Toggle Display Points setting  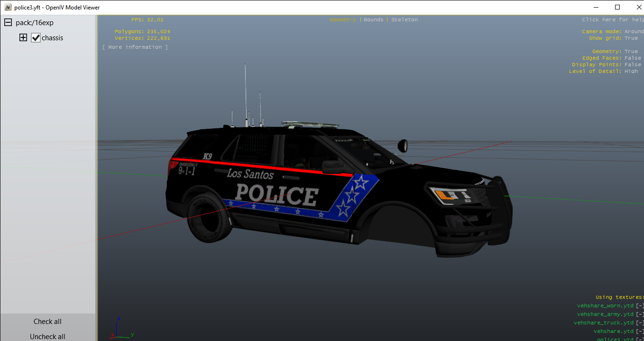(x=633, y=65)
